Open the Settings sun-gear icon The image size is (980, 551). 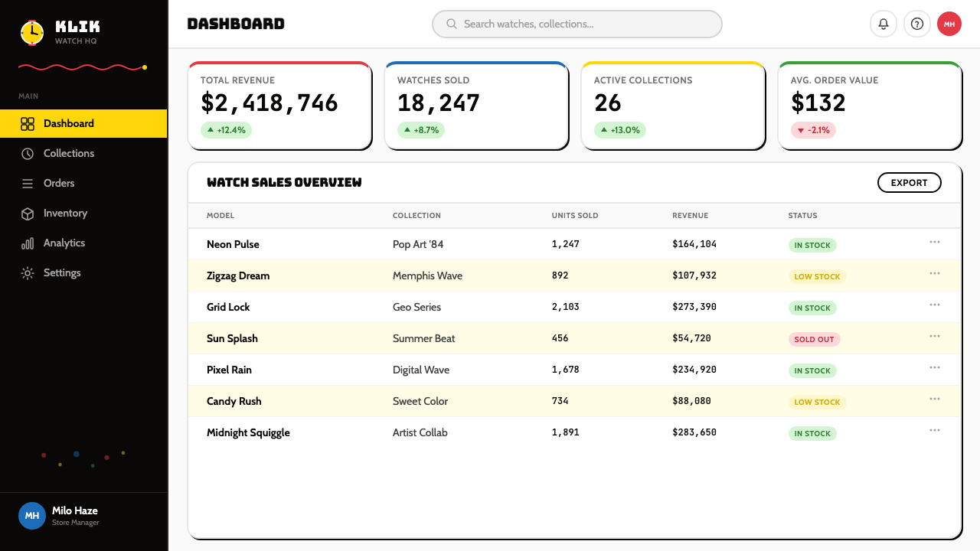(28, 273)
